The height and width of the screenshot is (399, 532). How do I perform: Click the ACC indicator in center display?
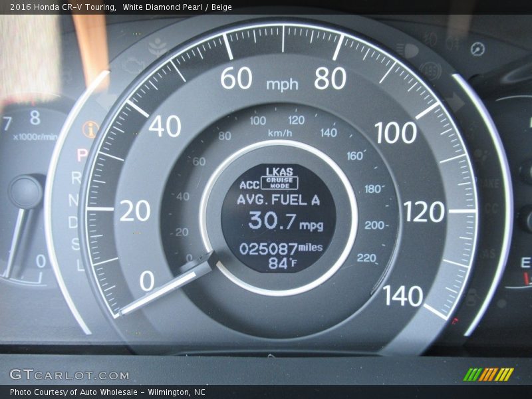coord(249,185)
